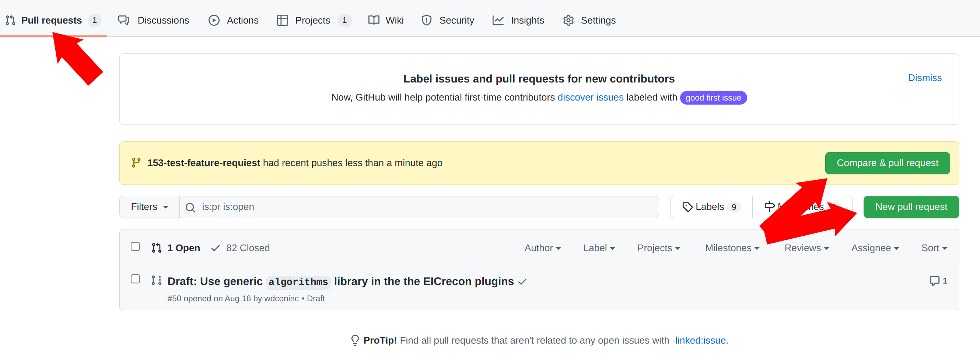Click the ProTip lightbulb icon
980x362 pixels.
(x=354, y=340)
